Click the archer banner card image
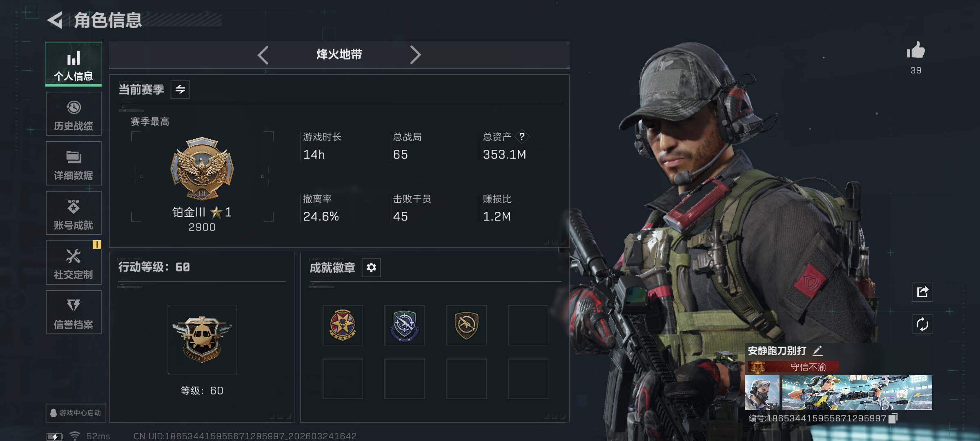The width and height of the screenshot is (980, 441). pyautogui.click(x=857, y=392)
